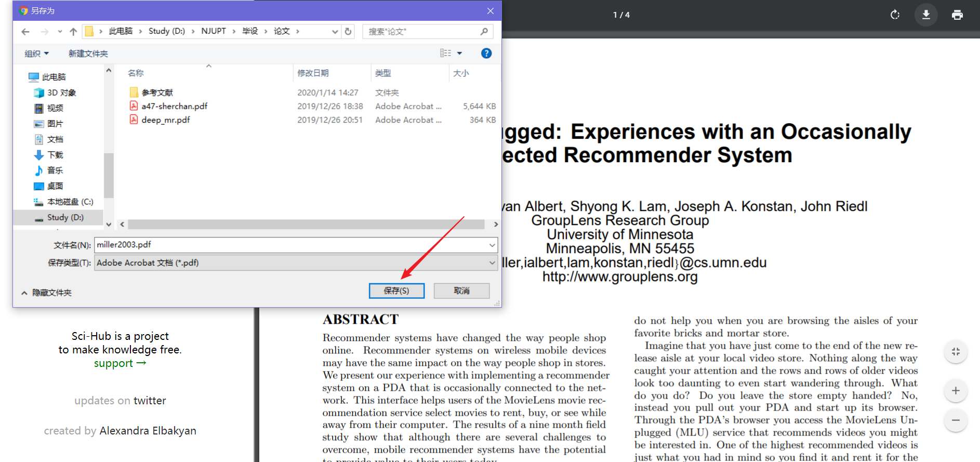Select Study (D:) breadcrumb in address bar
Viewport: 980px width, 462px height.
pyautogui.click(x=167, y=31)
